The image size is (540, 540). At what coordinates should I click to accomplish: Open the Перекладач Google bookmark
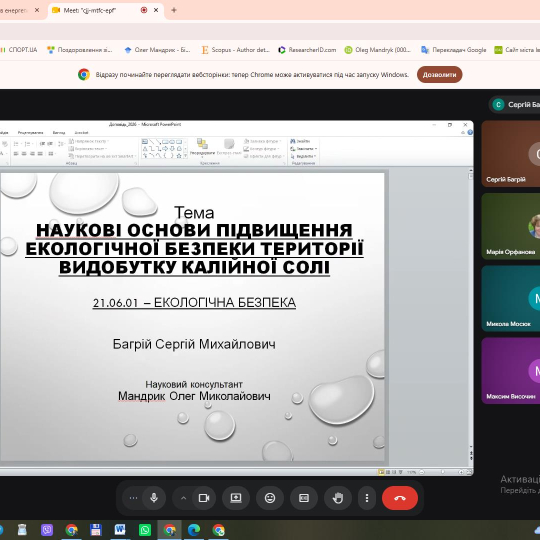click(x=454, y=50)
